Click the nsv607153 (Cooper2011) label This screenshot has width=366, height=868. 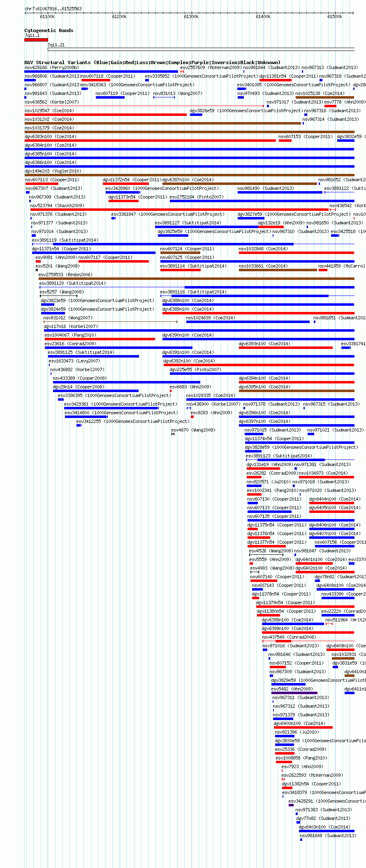point(306,136)
